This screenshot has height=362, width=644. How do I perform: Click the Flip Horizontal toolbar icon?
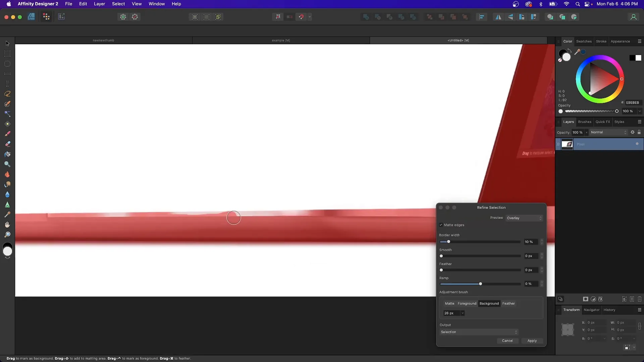point(498,16)
